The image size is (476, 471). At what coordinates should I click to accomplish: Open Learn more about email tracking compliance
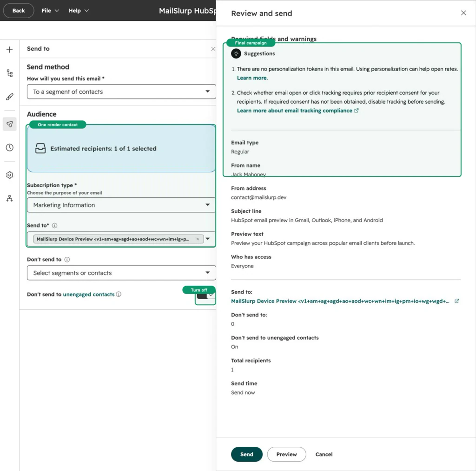point(297,111)
